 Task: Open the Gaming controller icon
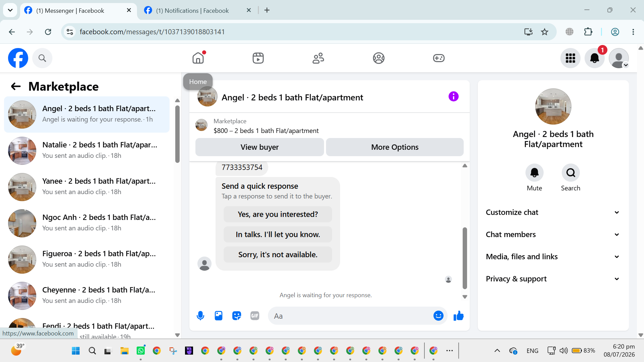pyautogui.click(x=439, y=58)
